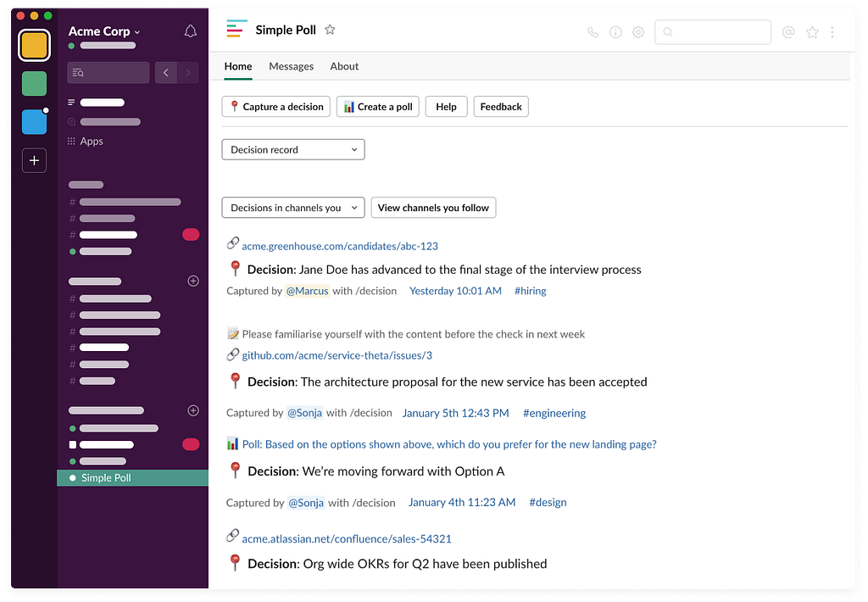The height and width of the screenshot is (602, 868).
Task: Switch to the Home tab
Action: coord(238,66)
